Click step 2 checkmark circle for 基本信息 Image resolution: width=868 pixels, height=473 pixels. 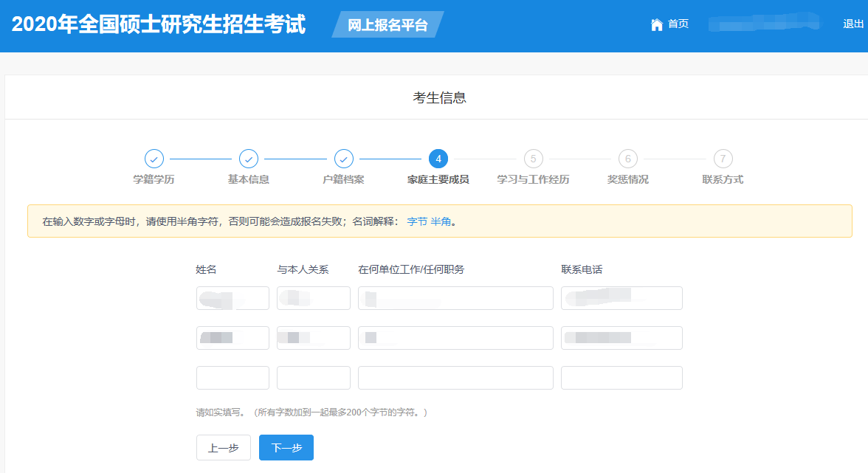[249, 159]
